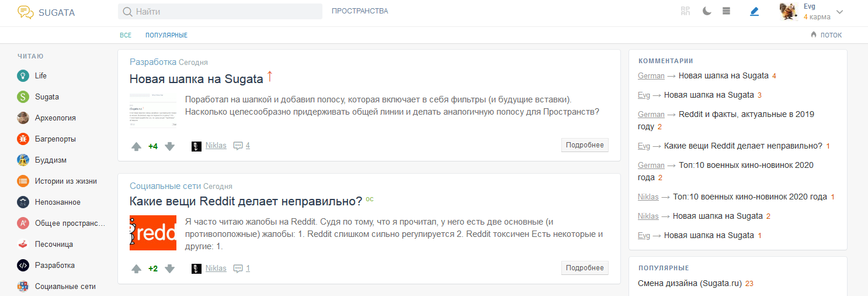The image size is (868, 296).
Task: Open the Буддизм space icon
Action: pyautogui.click(x=23, y=160)
